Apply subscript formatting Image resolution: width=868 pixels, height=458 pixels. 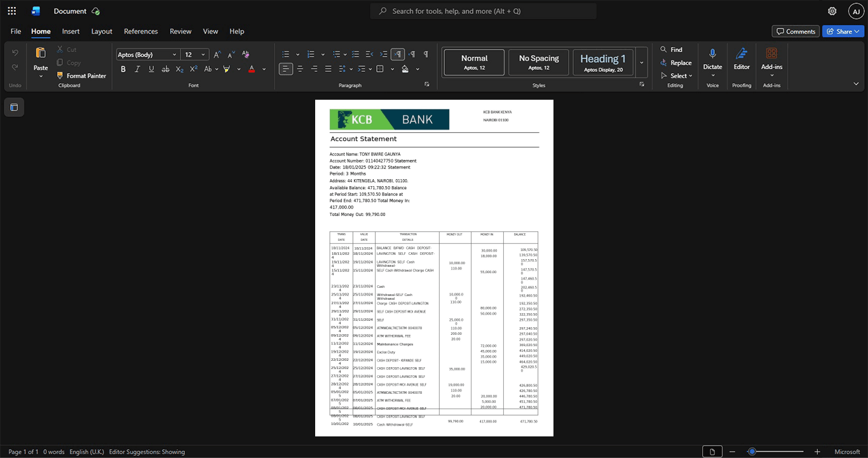tap(179, 69)
